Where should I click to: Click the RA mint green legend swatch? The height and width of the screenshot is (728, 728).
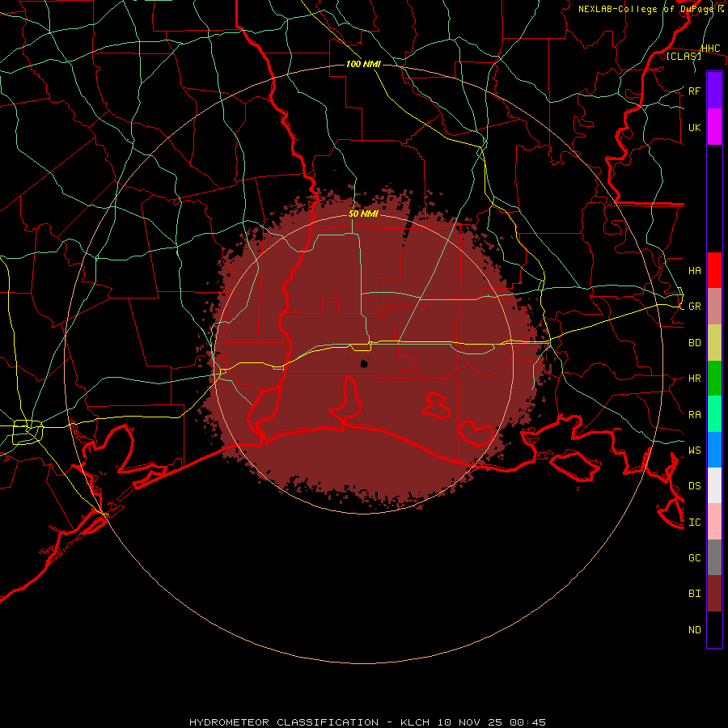tap(714, 414)
